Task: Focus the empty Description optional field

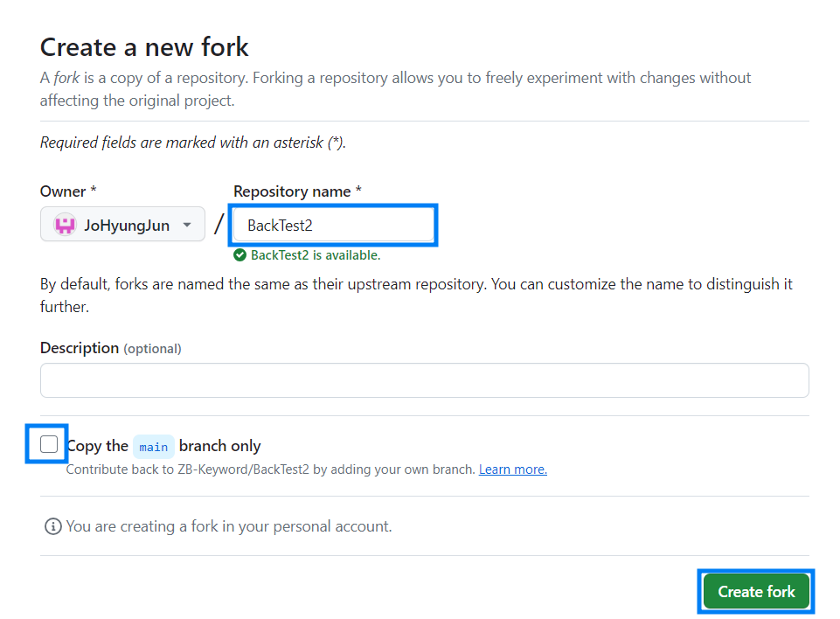Action: pyautogui.click(x=424, y=379)
